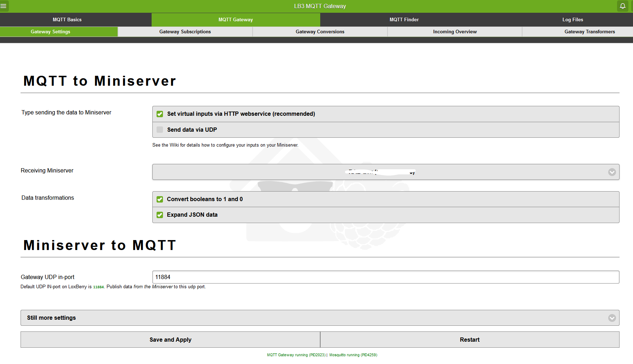Click the MQTT Gateway running status text
The image size is (633, 364).
coord(296,355)
